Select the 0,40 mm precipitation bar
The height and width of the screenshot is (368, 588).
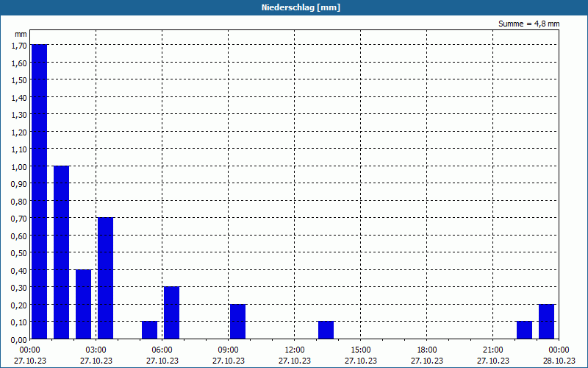[84, 304]
